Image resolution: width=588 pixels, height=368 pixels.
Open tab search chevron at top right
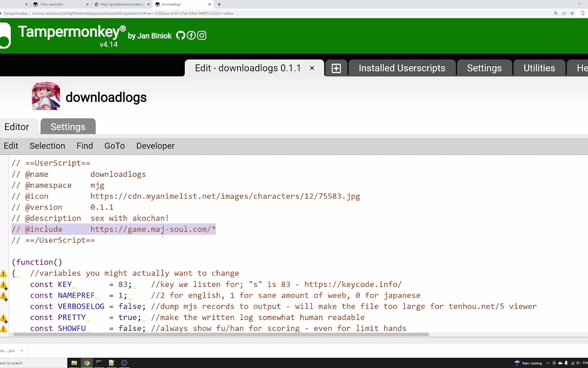point(579,4)
